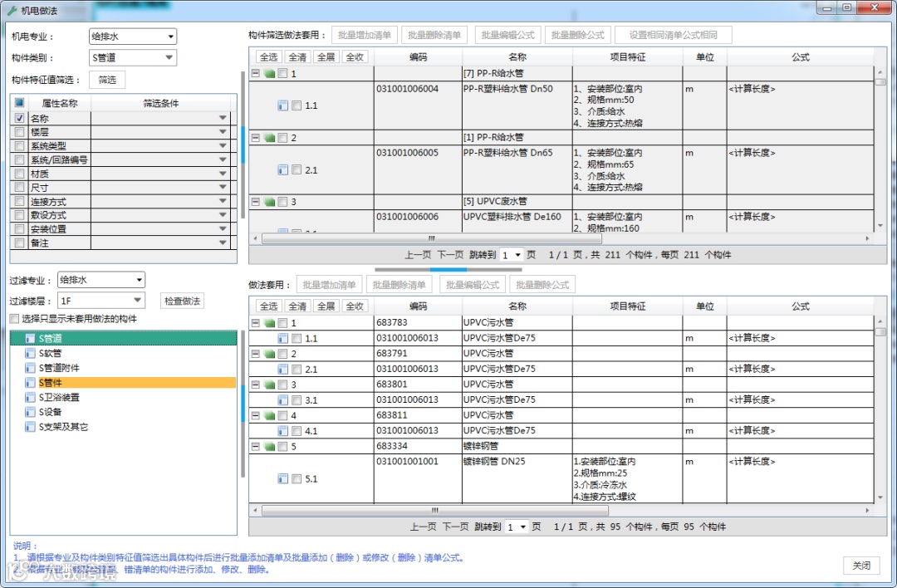This screenshot has width=897, height=588.
Task: Click 设置相同清单公式相同 button
Action: click(x=674, y=35)
